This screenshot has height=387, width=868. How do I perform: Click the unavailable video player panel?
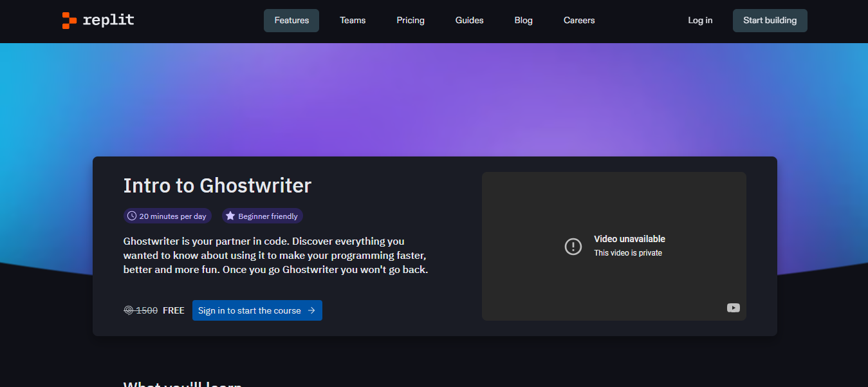614,246
